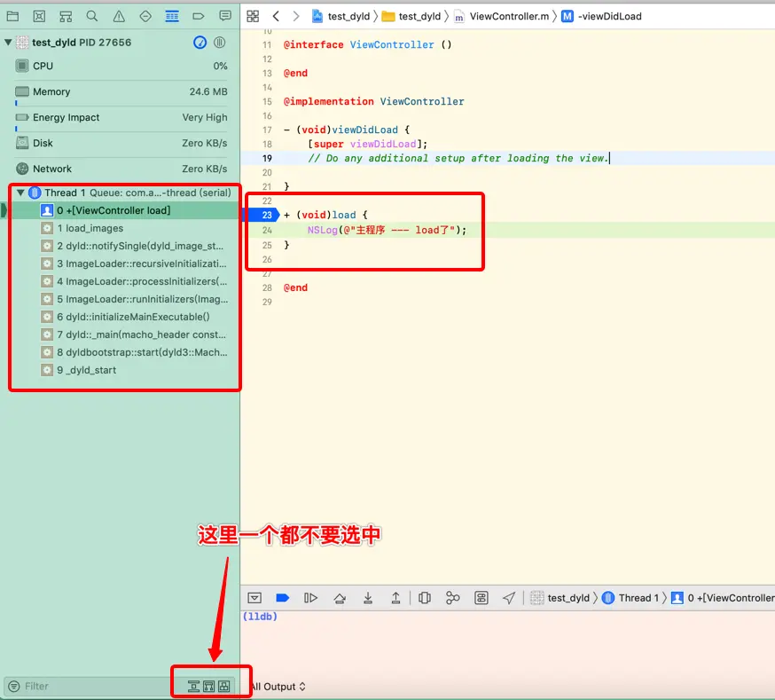This screenshot has height=700, width=775.
Task: Step over the current line
Action: (x=340, y=598)
